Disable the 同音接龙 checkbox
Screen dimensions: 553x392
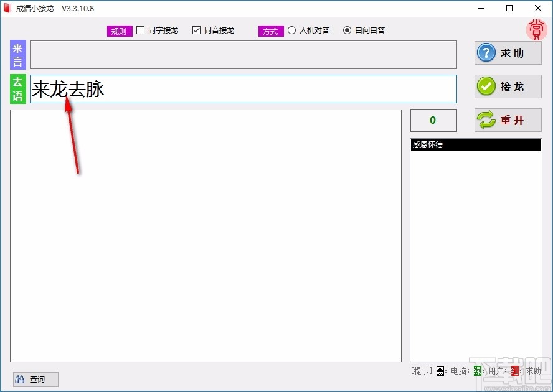[196, 30]
